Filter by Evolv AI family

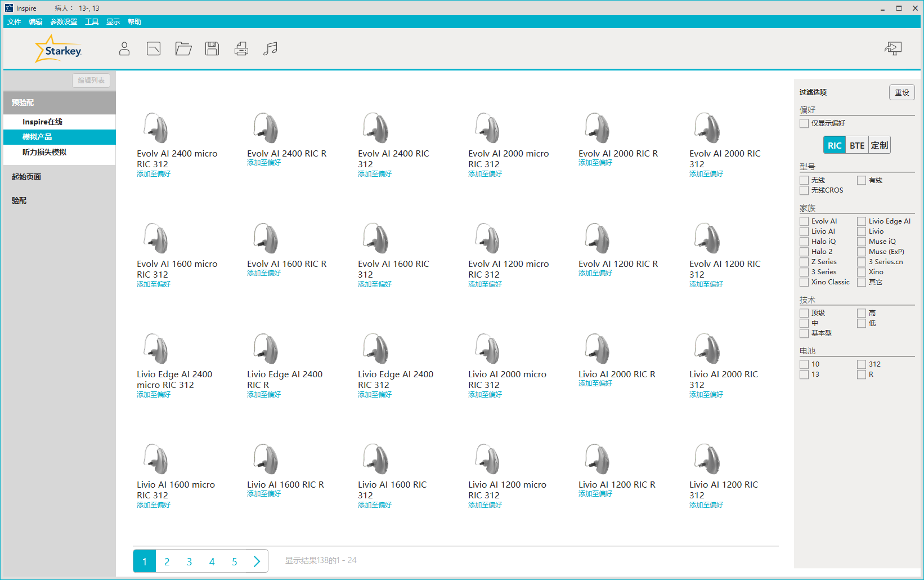[x=804, y=221]
